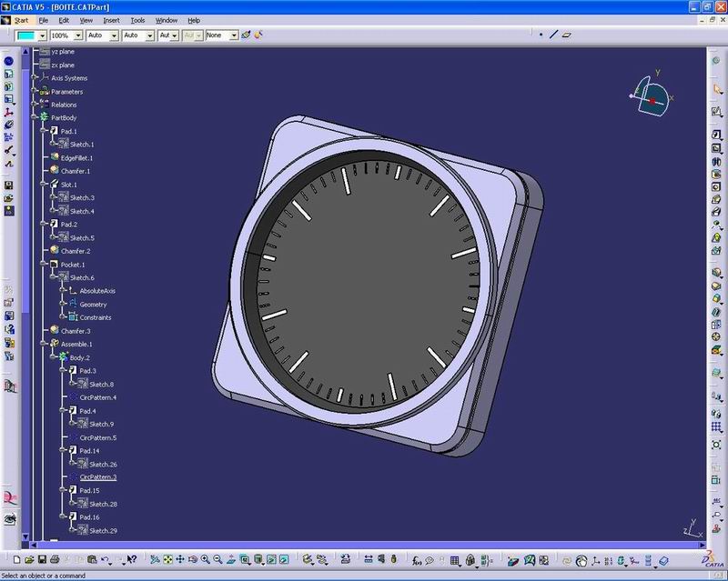Select Chamfer.3 in the tree

pyautogui.click(x=76, y=331)
